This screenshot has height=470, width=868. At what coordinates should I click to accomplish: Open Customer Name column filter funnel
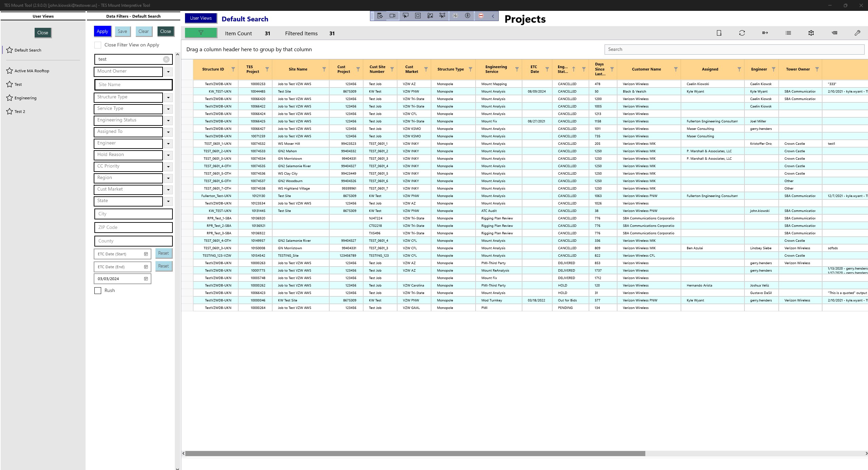pos(676,69)
